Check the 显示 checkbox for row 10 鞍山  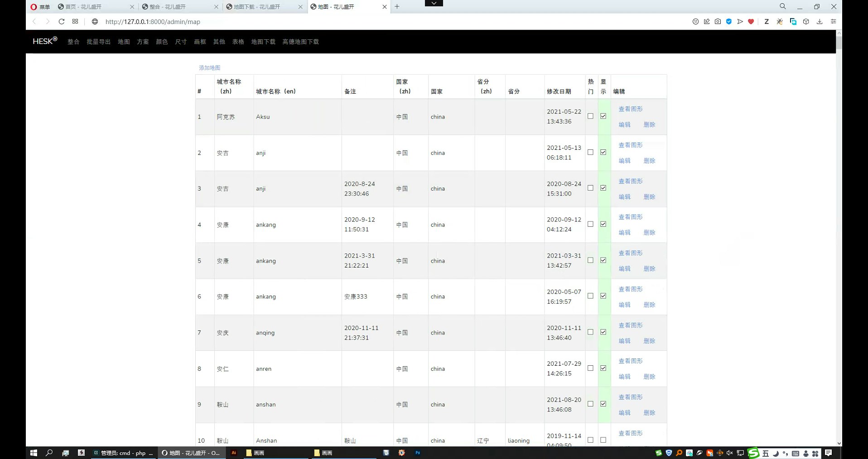[603, 440]
